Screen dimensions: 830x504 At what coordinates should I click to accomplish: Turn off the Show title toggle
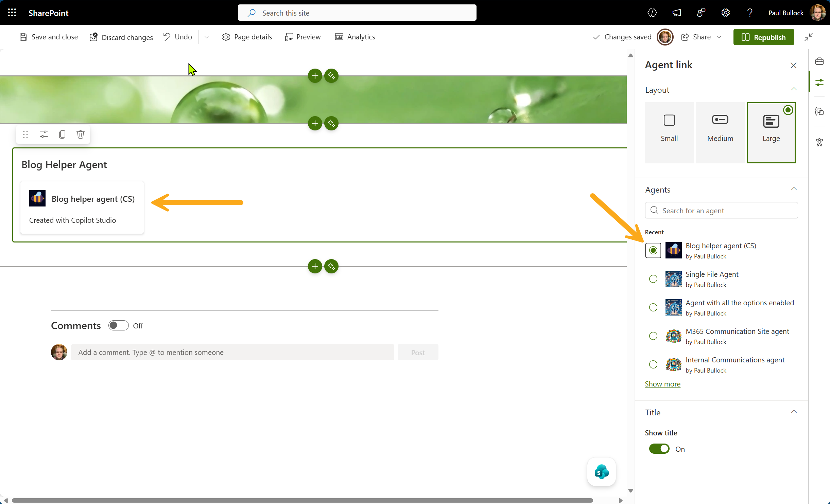point(659,449)
